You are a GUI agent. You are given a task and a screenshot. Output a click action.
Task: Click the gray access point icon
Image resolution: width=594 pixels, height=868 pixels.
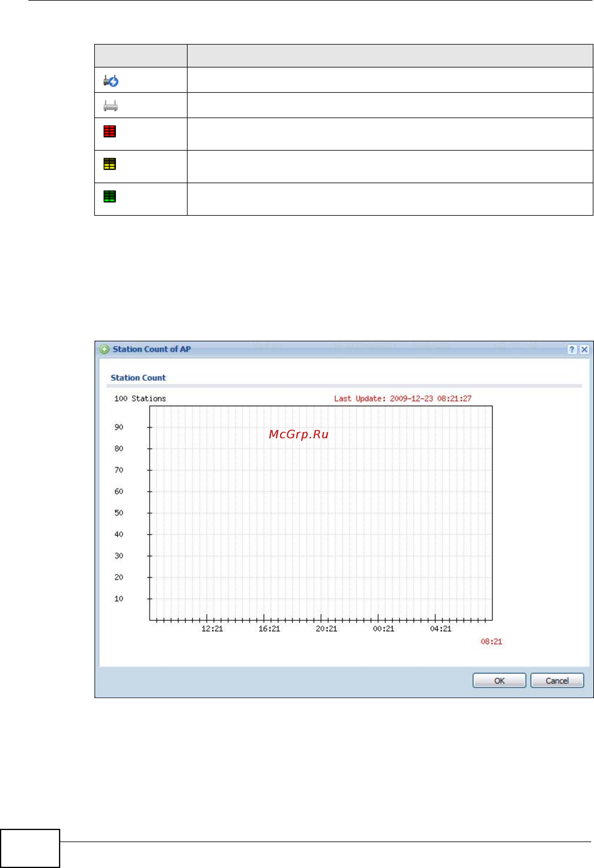click(110, 106)
